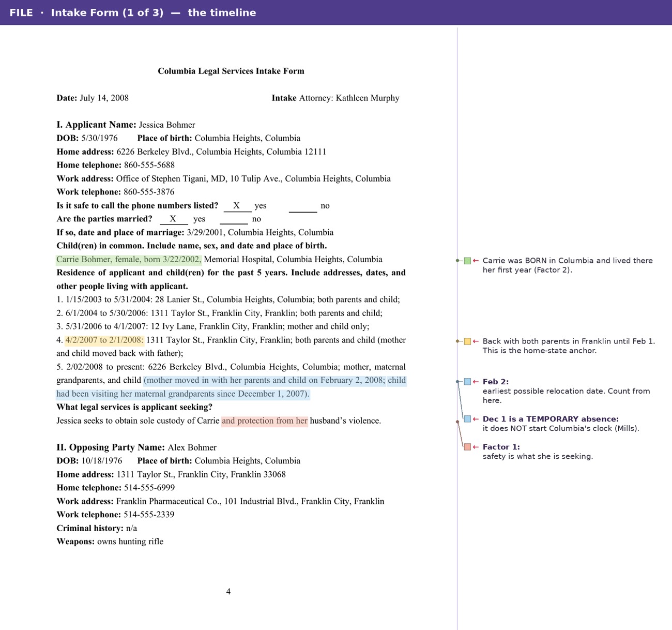
Task: Click the 'Date: July 14, 2008' line
Action: (93, 98)
